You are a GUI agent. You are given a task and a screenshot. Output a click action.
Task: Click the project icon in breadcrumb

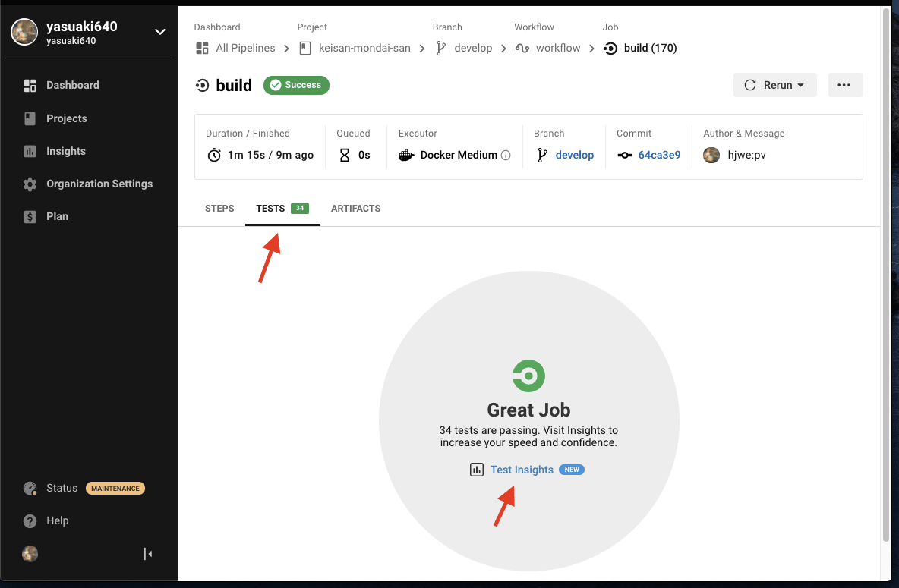[x=305, y=48]
